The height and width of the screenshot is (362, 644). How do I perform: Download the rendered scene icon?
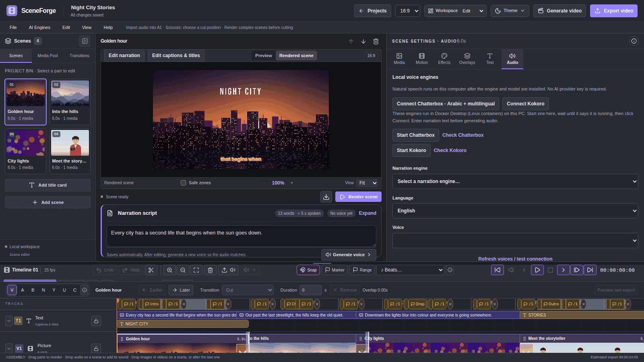click(326, 197)
